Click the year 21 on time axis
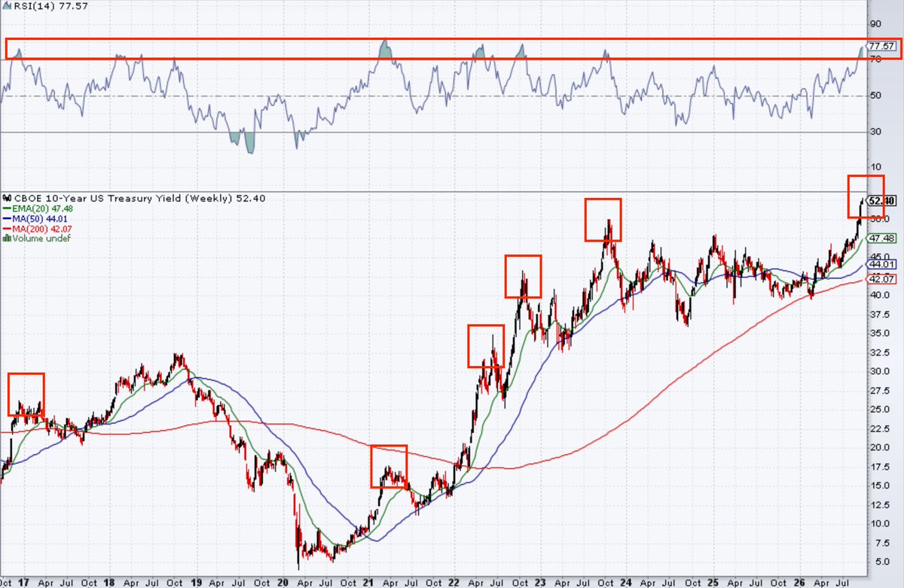 tap(369, 582)
